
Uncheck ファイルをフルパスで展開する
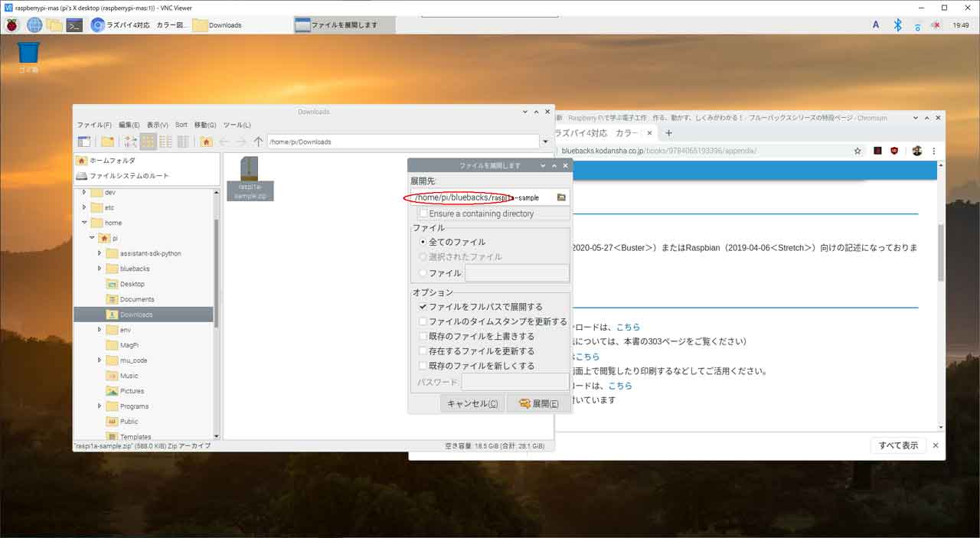point(423,307)
